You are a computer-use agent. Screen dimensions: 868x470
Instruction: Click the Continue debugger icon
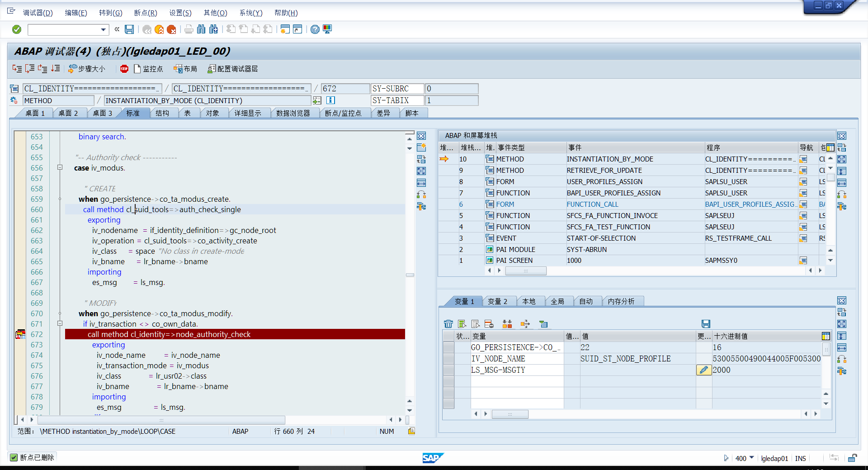(x=55, y=69)
